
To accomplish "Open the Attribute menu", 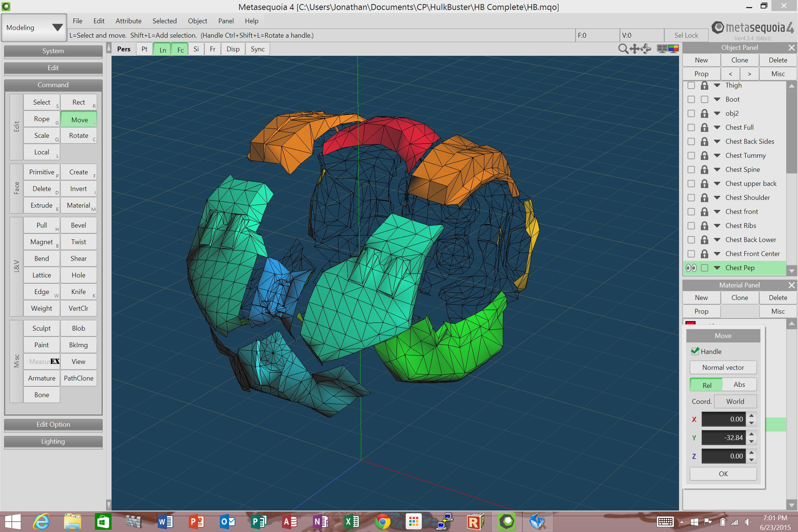I will click(128, 21).
